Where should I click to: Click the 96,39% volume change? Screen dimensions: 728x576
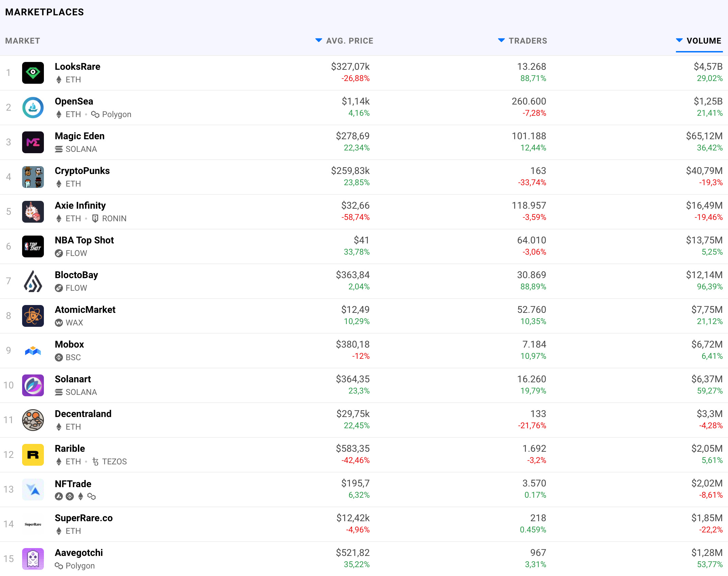tap(710, 287)
